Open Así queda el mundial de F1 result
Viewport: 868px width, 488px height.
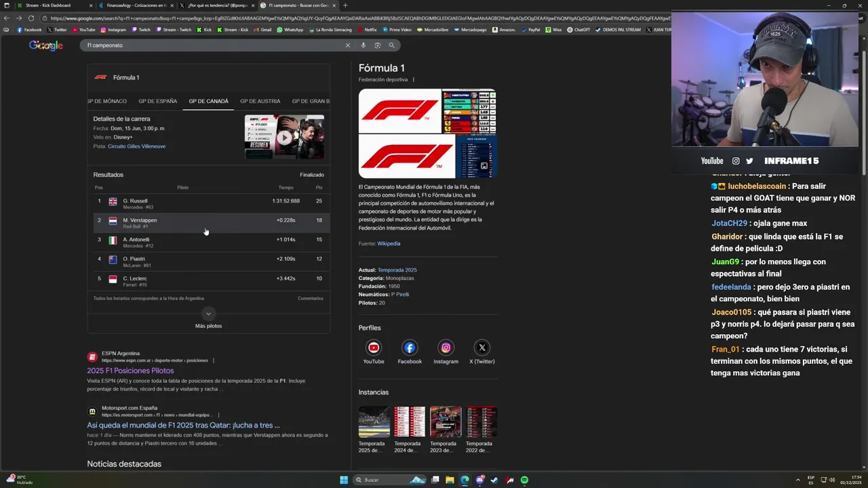(183, 425)
